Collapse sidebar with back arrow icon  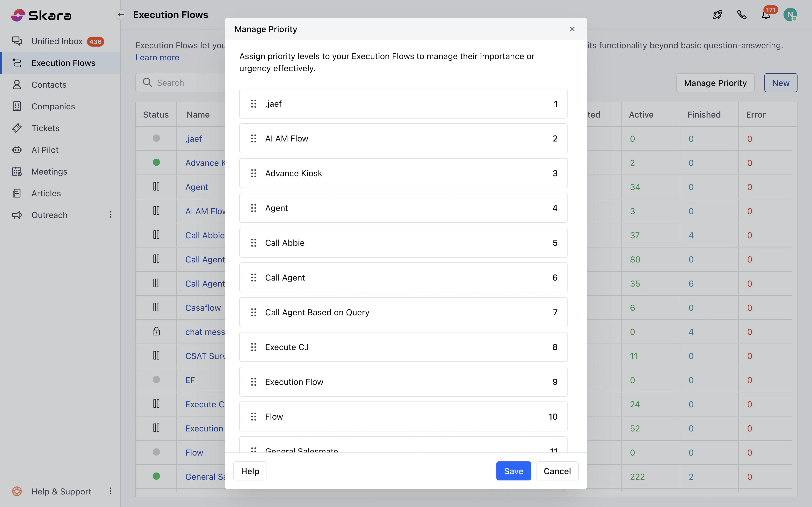tap(121, 15)
